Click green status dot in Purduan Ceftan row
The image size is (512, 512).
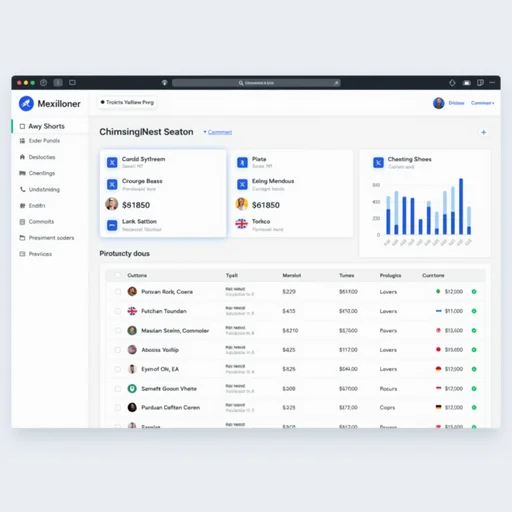[474, 407]
